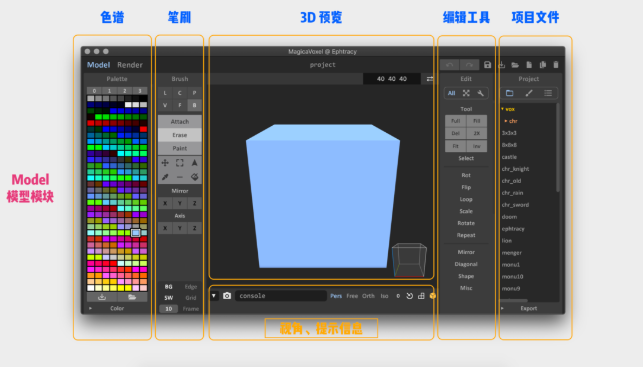Enable the Orth camera view mode
The image size is (643, 367).
[368, 296]
